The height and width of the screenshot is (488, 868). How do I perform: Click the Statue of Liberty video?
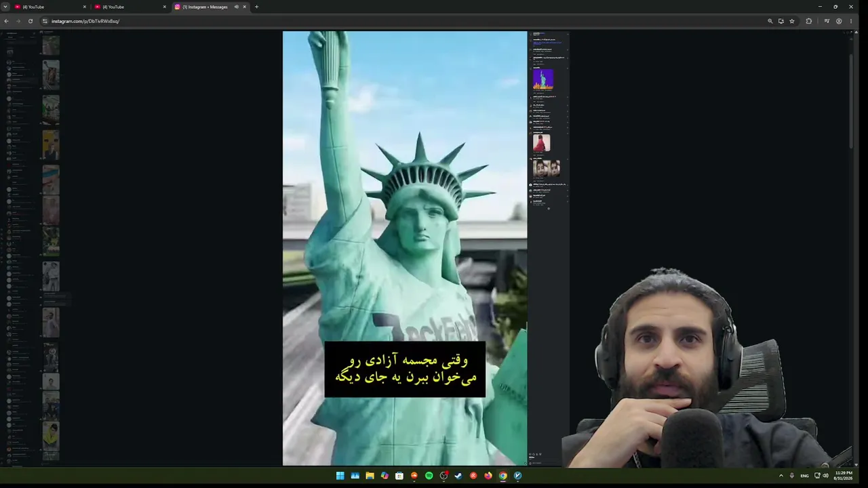click(405, 248)
